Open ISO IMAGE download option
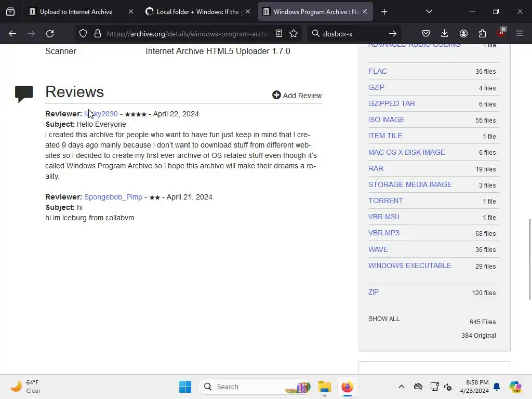 (387, 120)
